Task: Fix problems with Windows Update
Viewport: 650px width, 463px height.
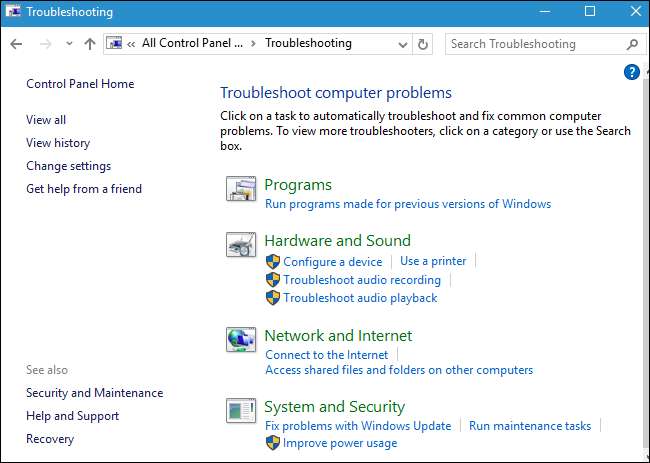Action: pos(358,426)
